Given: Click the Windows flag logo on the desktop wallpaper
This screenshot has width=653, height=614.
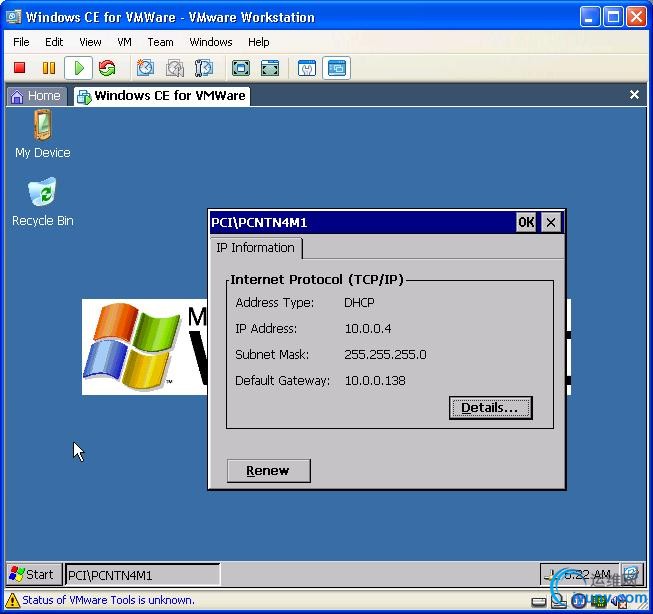Looking at the screenshot, I should click(132, 347).
